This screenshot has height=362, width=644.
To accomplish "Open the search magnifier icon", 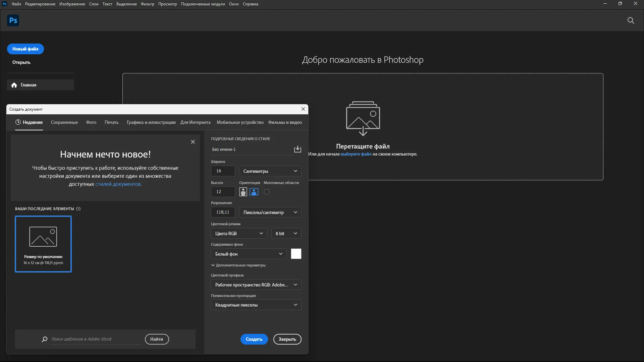I will (x=631, y=20).
